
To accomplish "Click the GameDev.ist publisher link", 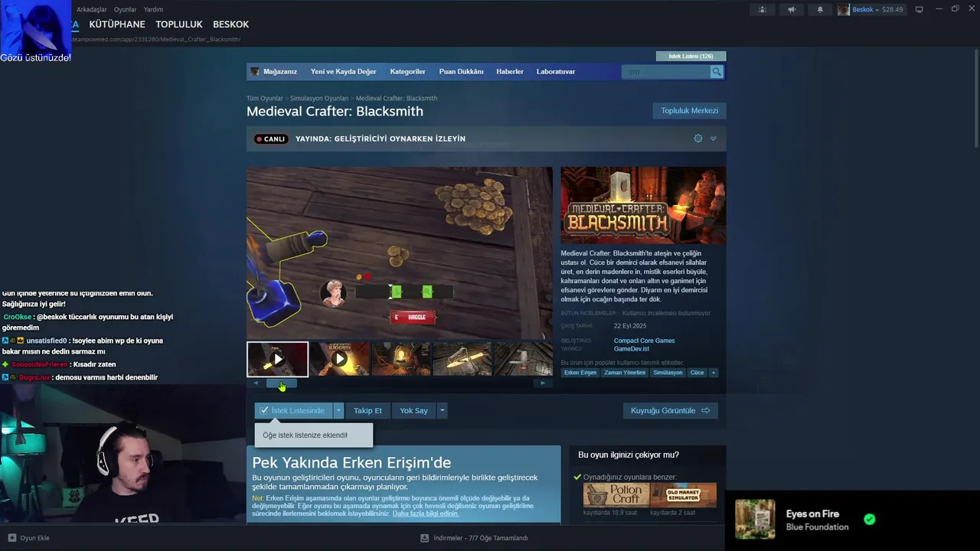I will [631, 349].
